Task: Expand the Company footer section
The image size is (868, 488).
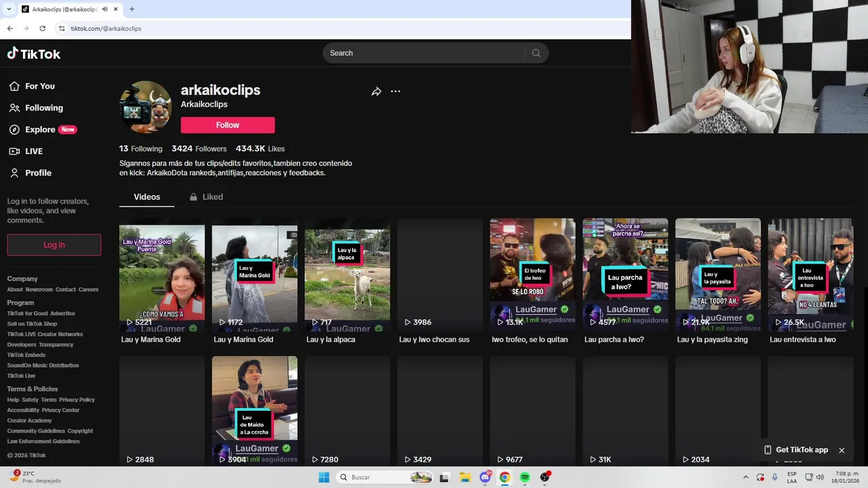Action: 22,279
